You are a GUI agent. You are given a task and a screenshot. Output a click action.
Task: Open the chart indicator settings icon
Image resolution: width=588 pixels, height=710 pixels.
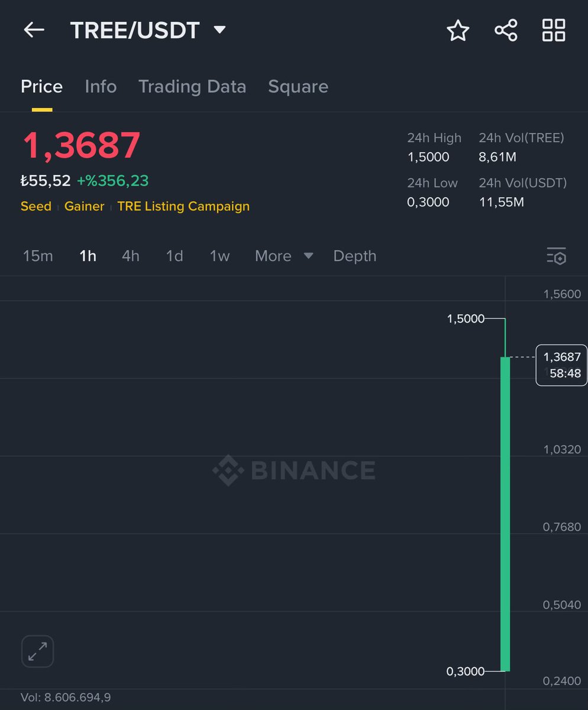556,256
